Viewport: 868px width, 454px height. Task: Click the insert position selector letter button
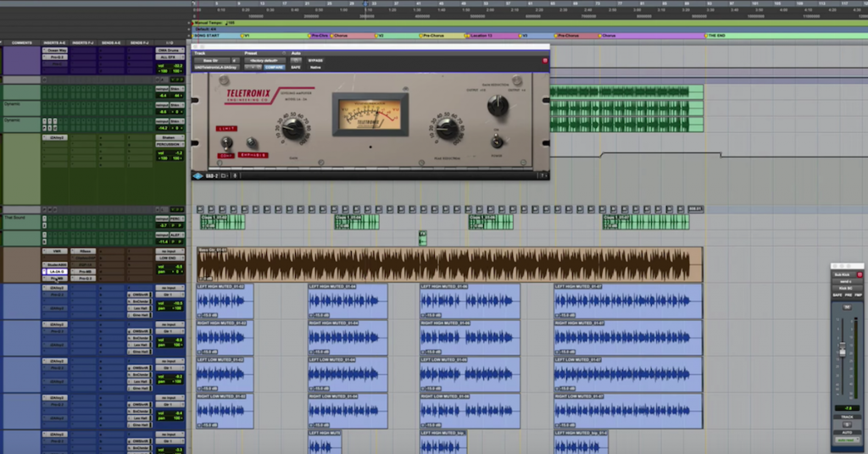pyautogui.click(x=234, y=60)
